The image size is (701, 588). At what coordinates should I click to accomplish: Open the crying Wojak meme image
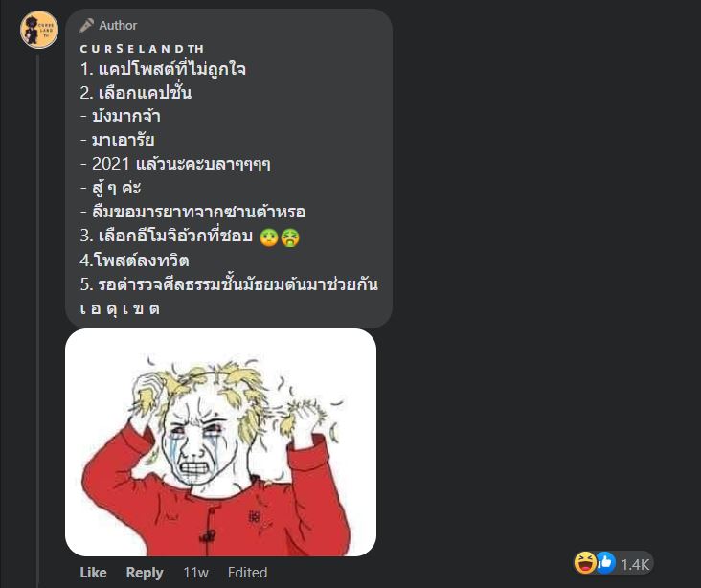point(221,442)
